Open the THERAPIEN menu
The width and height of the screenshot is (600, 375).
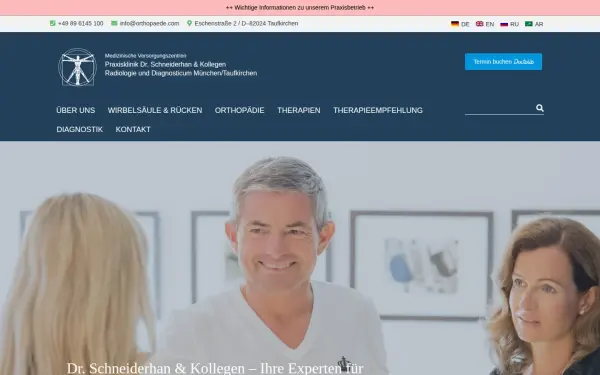click(299, 110)
